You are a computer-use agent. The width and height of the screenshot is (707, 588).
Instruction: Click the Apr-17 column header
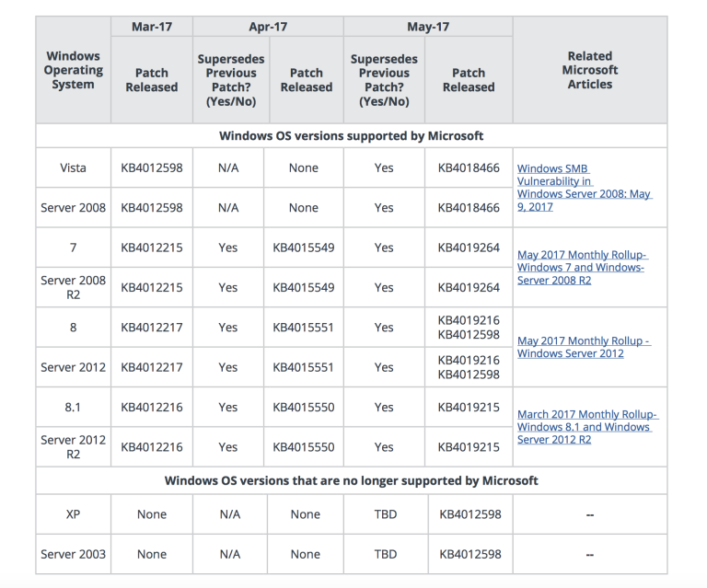click(x=268, y=27)
